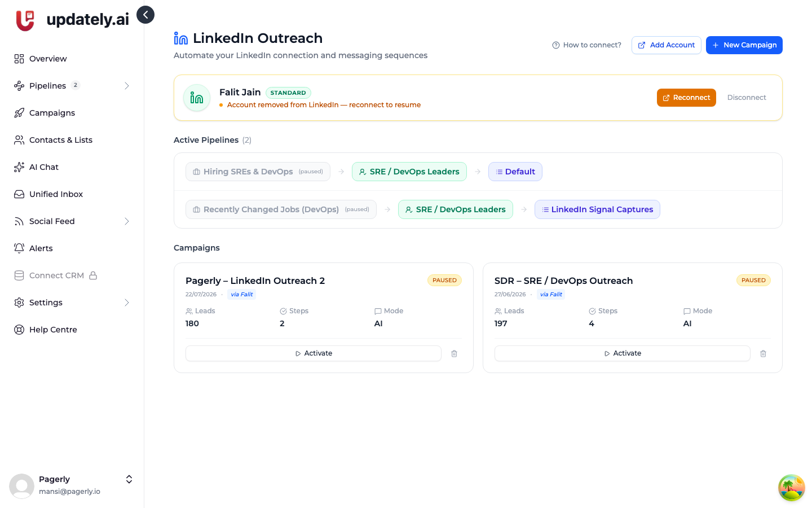The width and height of the screenshot is (812, 508).
Task: Click the Pagerly user avatar
Action: coord(22,486)
